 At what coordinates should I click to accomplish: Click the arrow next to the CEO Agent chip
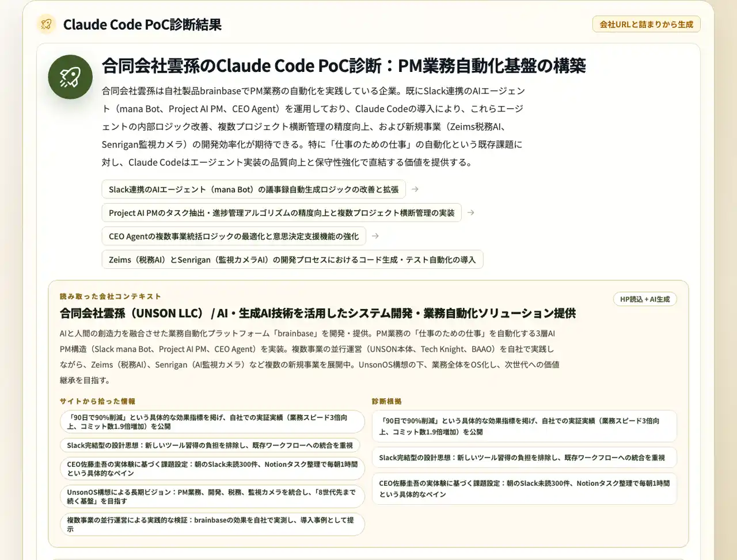coord(375,236)
